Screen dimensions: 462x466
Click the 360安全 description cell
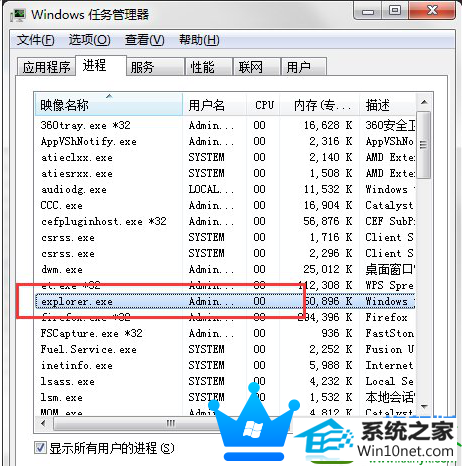coord(390,125)
